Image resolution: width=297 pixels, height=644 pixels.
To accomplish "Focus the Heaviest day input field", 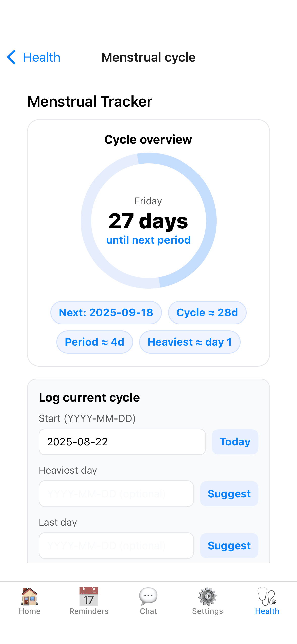I will point(116,494).
